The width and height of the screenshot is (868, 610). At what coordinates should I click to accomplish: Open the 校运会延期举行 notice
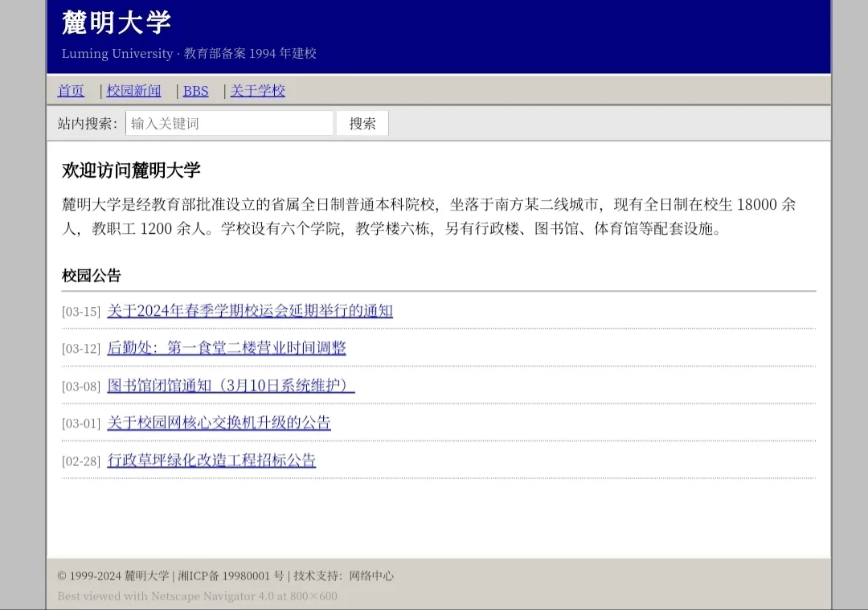[x=250, y=310]
